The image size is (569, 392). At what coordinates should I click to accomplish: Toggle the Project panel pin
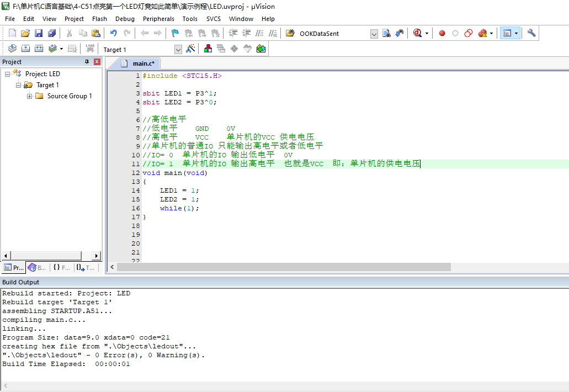87,62
